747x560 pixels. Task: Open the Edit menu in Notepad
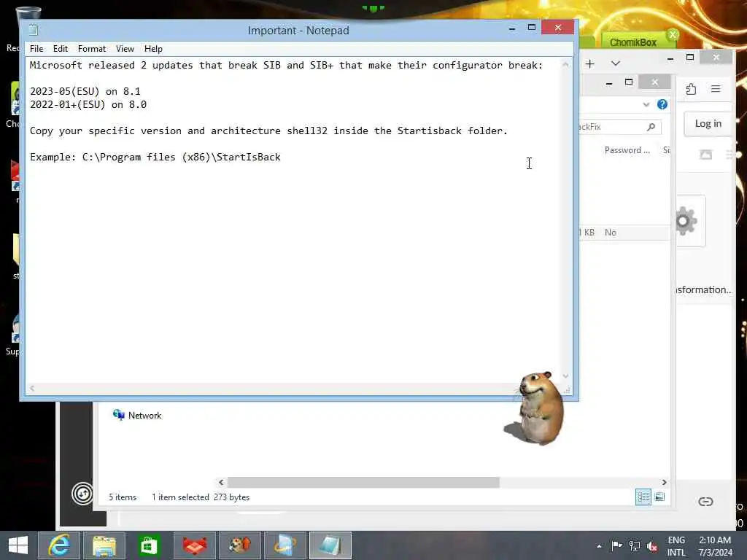click(60, 49)
